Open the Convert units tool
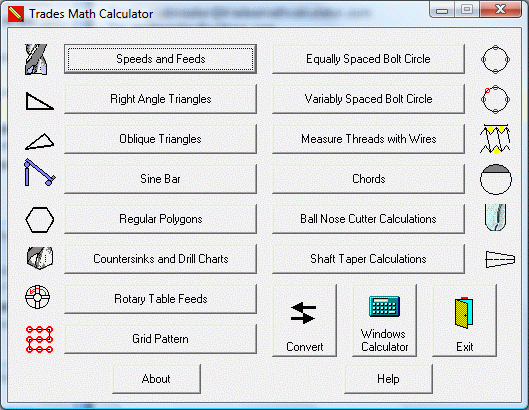Image resolution: width=529 pixels, height=410 pixels. (x=304, y=320)
